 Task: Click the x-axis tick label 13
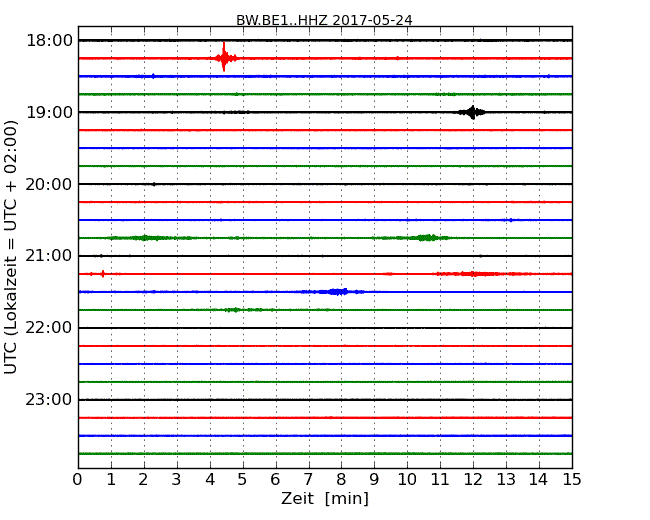click(506, 479)
